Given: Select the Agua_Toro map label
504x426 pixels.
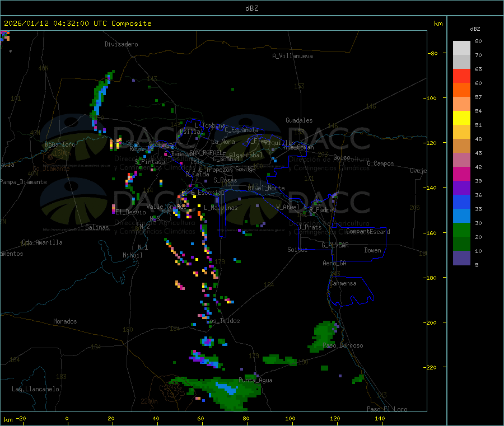Looking at the screenshot, I should click(x=60, y=144).
